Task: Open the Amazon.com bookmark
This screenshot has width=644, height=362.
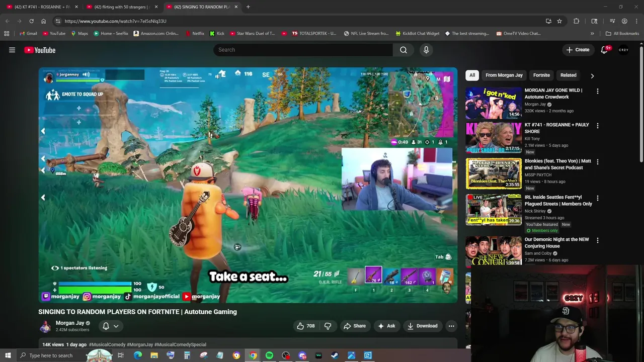Action: (x=156, y=34)
